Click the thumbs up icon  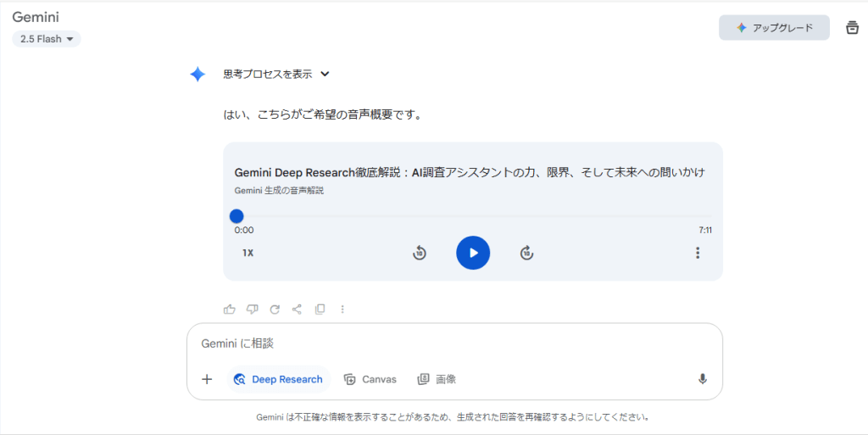229,310
